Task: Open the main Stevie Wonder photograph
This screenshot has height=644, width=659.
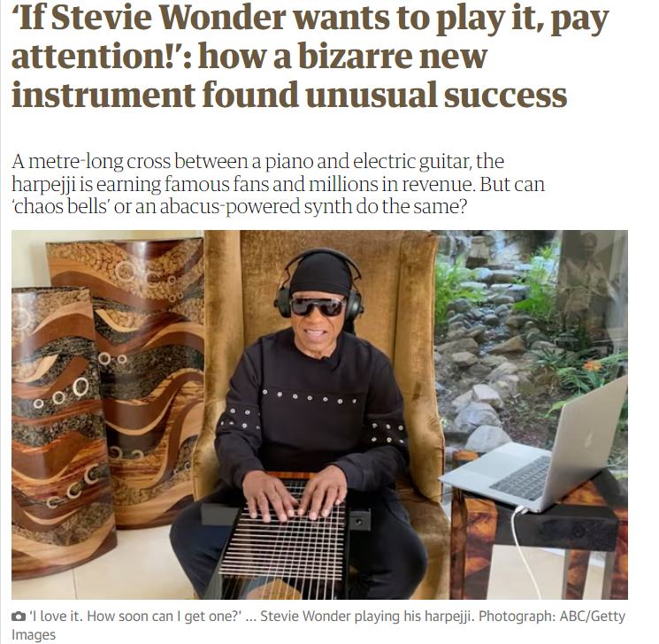Action: point(319,415)
